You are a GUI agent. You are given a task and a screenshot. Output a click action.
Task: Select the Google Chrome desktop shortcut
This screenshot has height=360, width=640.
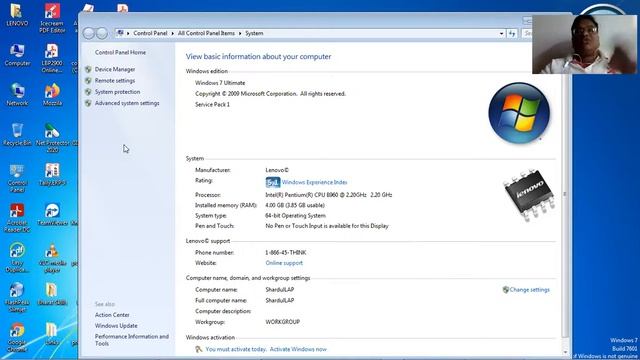[x=17, y=338]
